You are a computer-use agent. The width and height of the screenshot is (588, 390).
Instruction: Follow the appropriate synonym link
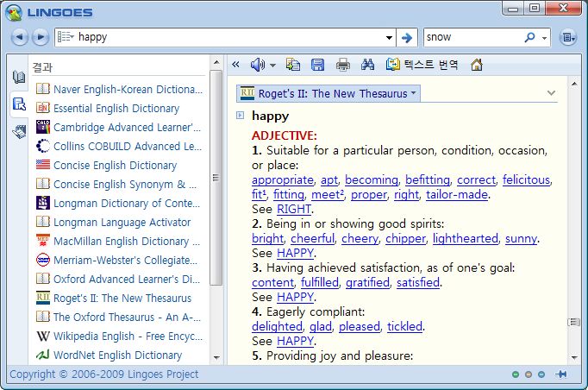pyautogui.click(x=283, y=179)
